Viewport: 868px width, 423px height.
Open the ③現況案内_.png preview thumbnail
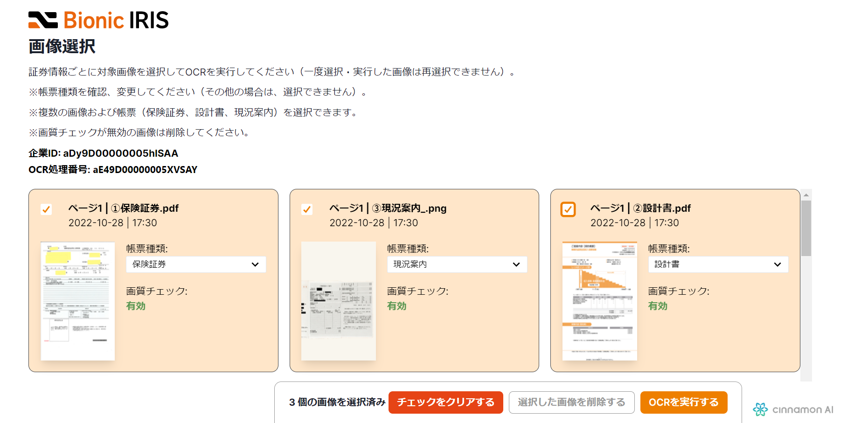[x=339, y=301]
